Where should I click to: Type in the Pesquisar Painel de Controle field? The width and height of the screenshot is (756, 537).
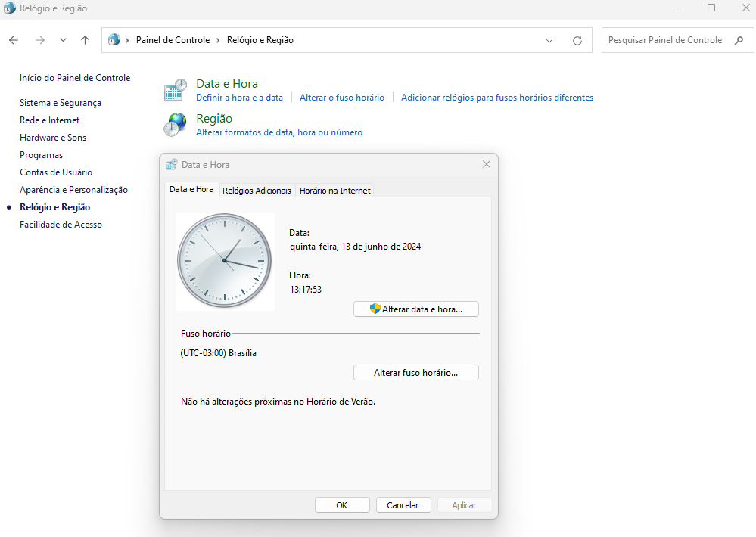pos(666,40)
